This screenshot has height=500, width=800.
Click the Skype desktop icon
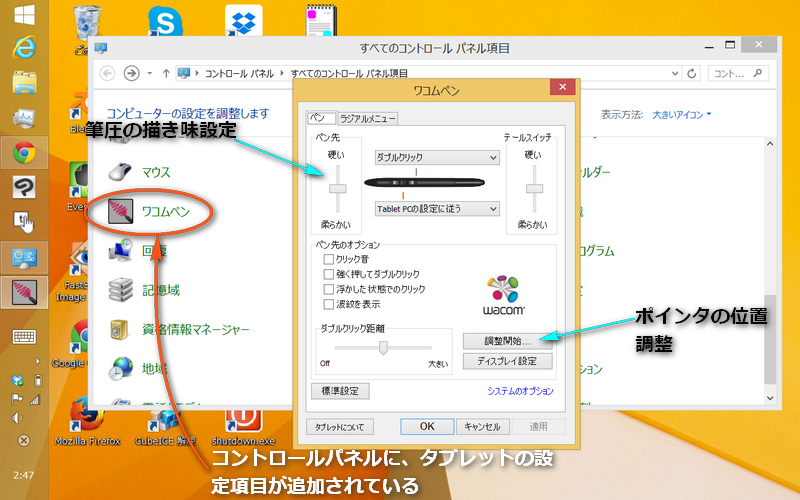coord(161,22)
